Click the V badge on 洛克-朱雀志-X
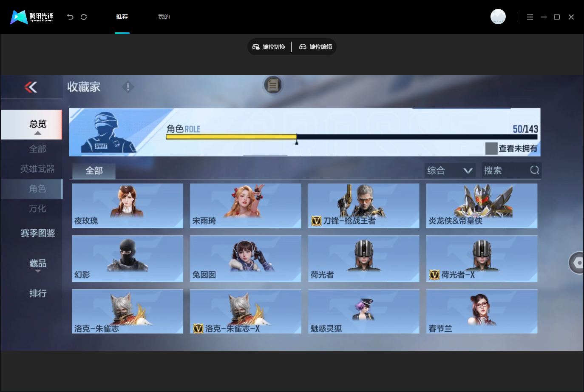Image resolution: width=584 pixels, height=392 pixels. point(198,328)
